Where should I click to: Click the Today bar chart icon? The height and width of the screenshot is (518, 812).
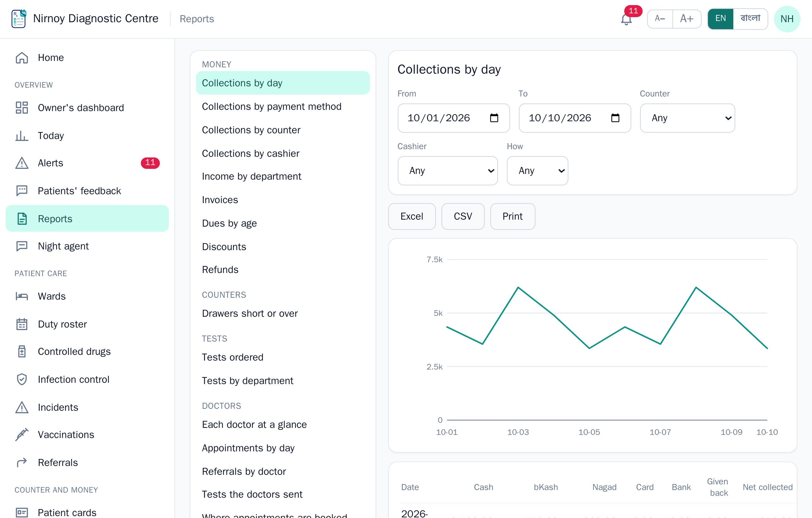click(22, 136)
